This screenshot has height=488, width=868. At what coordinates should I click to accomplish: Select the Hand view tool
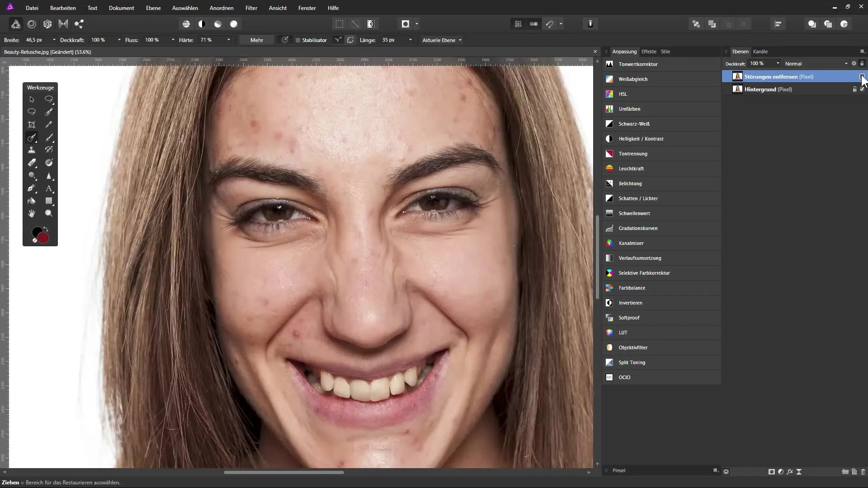[32, 213]
